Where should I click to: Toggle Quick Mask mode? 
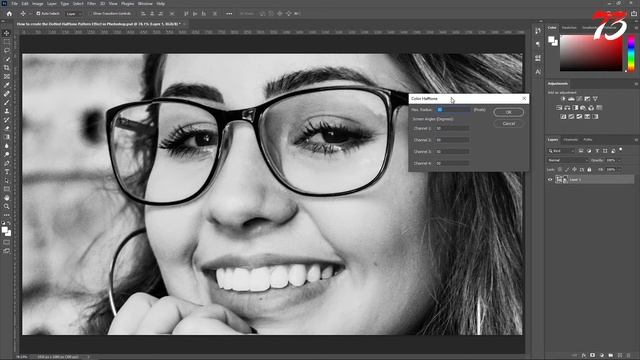click(x=7, y=242)
